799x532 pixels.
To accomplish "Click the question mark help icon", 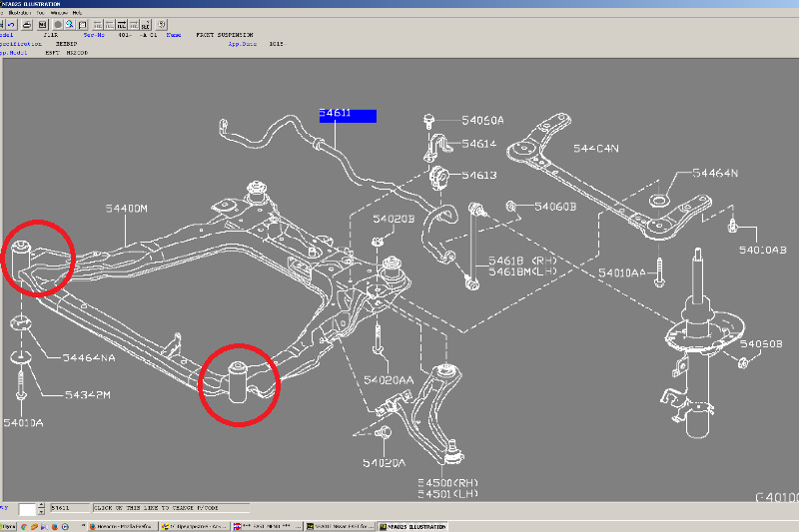I will (162, 24).
